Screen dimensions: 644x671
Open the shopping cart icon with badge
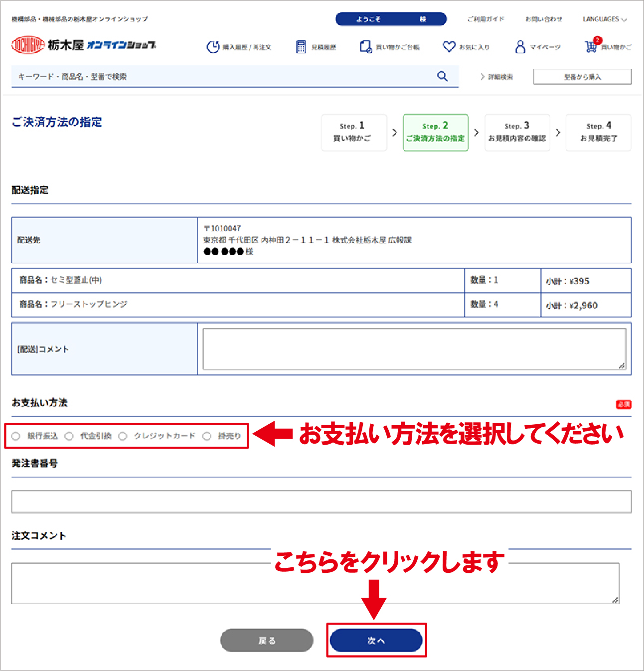pos(592,45)
